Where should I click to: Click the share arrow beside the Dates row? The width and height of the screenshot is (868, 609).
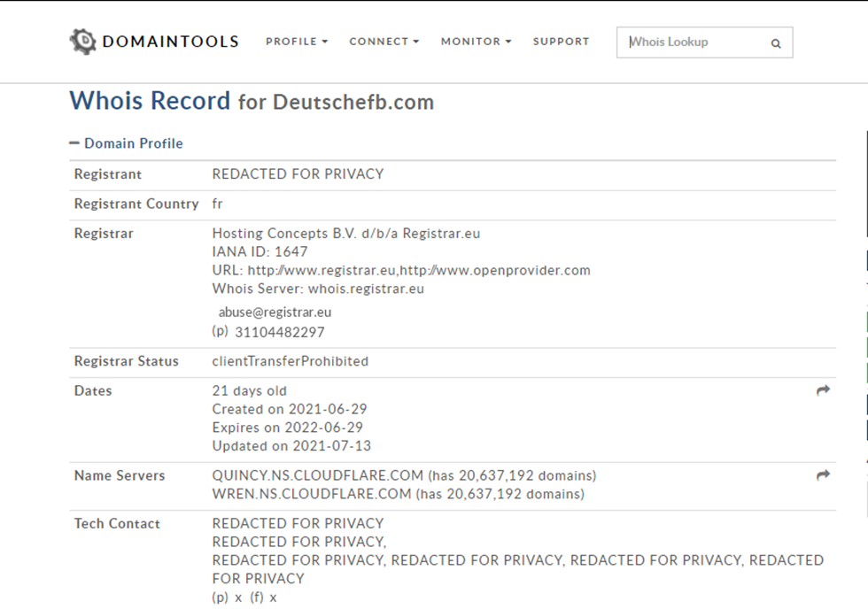tap(822, 389)
